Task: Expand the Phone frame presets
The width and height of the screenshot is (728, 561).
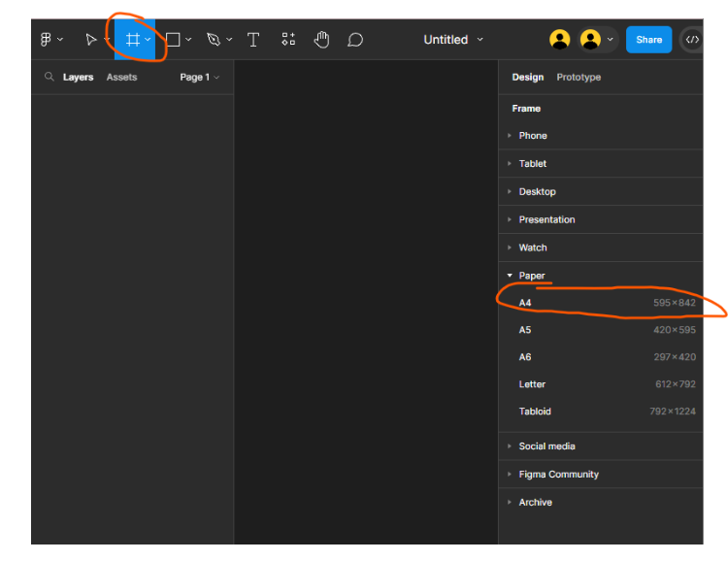Action: tap(532, 136)
